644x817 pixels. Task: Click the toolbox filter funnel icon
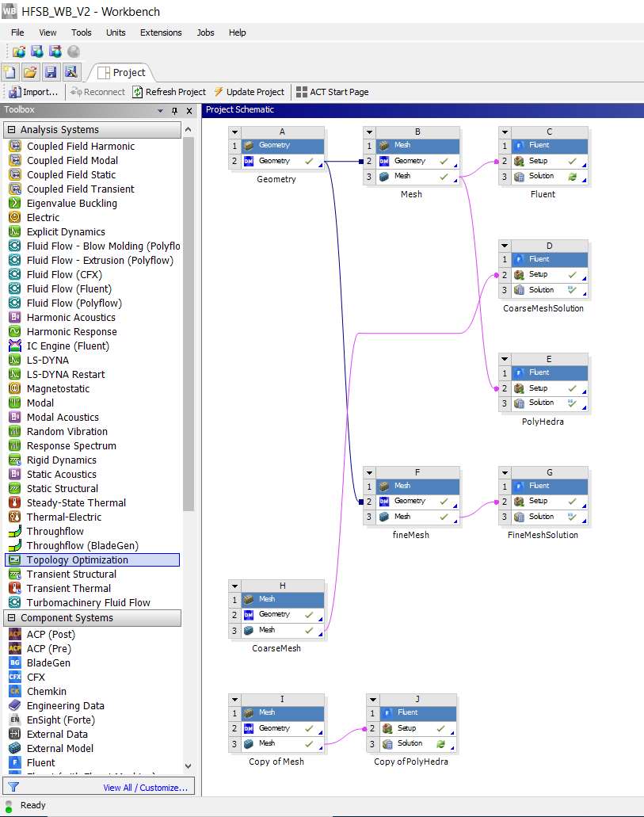[x=13, y=787]
